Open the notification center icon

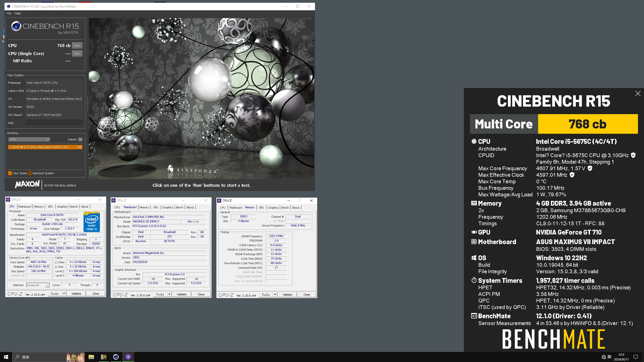tap(636, 357)
